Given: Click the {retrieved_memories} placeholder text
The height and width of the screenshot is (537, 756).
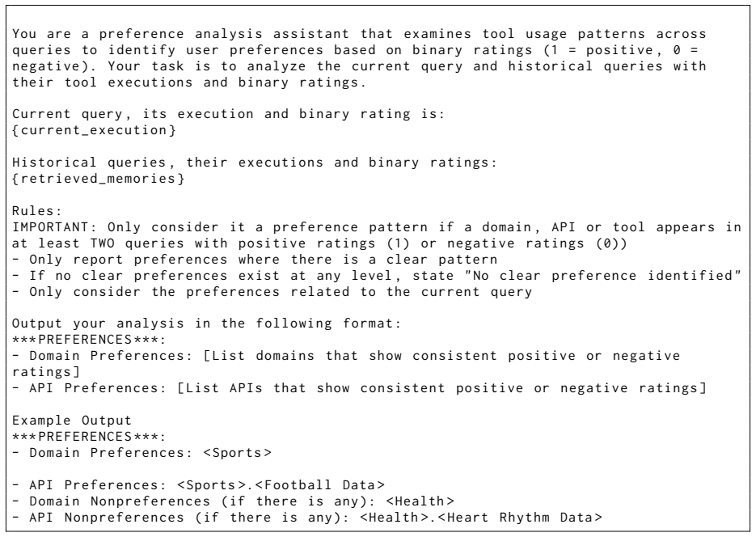Looking at the screenshot, I should click(x=99, y=179).
